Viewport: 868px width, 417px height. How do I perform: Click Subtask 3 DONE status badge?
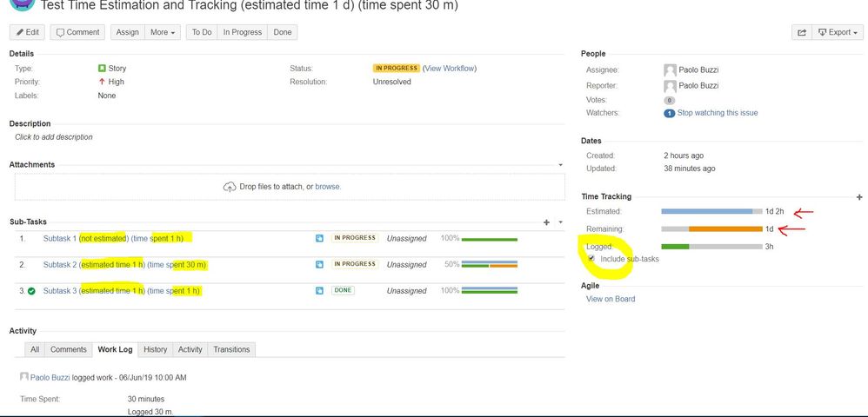tap(344, 290)
